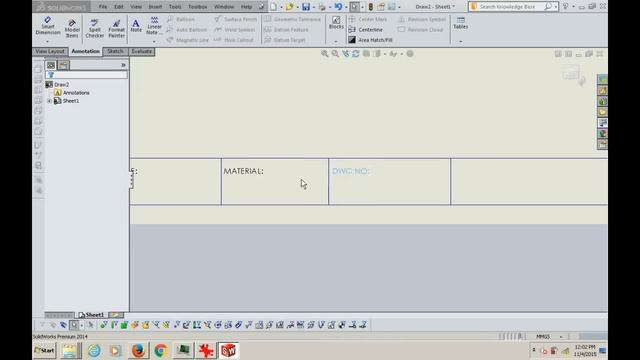Undo the last action

coord(338,7)
